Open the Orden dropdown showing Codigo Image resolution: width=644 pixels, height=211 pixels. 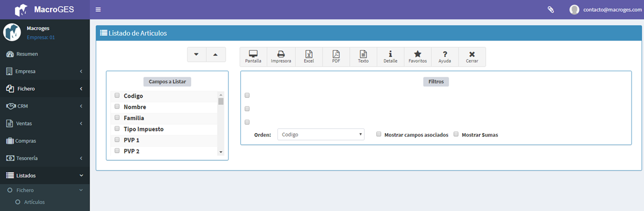(x=321, y=135)
